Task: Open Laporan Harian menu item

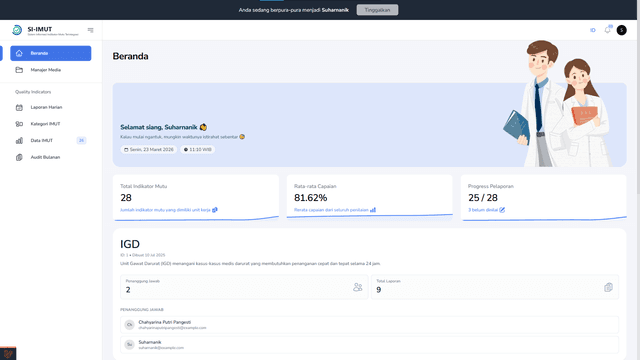Action: pos(51,107)
